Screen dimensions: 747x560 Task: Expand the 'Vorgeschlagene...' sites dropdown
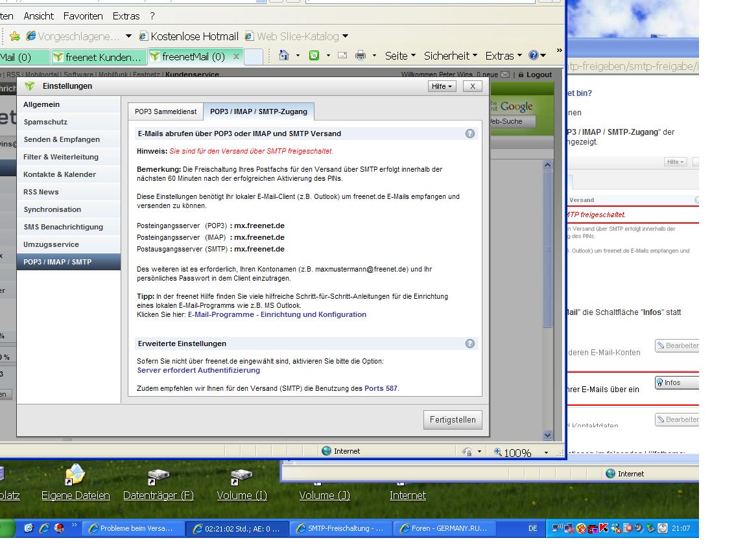(x=128, y=36)
